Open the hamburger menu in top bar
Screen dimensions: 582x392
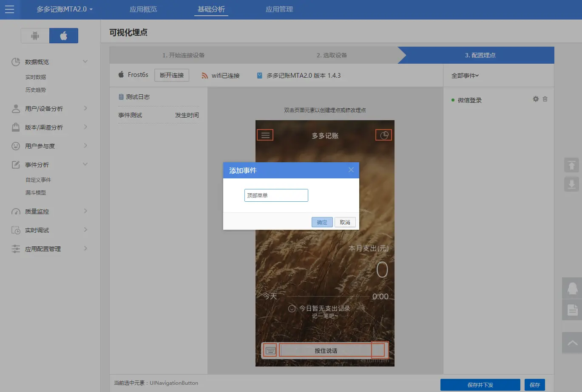pos(9,9)
